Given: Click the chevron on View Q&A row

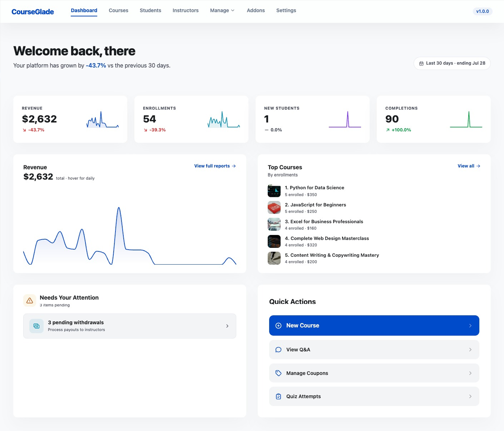Looking at the screenshot, I should pyautogui.click(x=470, y=350).
